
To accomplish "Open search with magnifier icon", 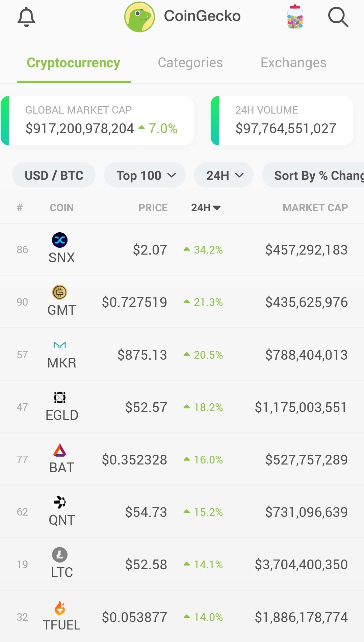I will click(x=338, y=17).
